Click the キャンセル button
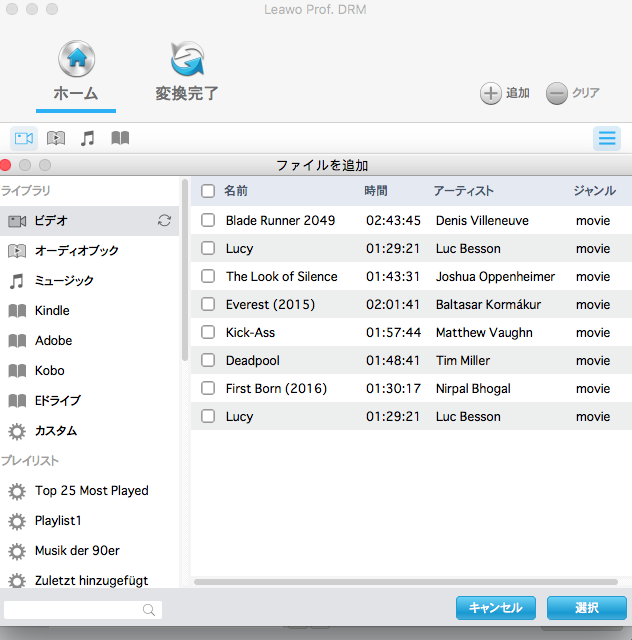This screenshot has width=632, height=640. 496,608
